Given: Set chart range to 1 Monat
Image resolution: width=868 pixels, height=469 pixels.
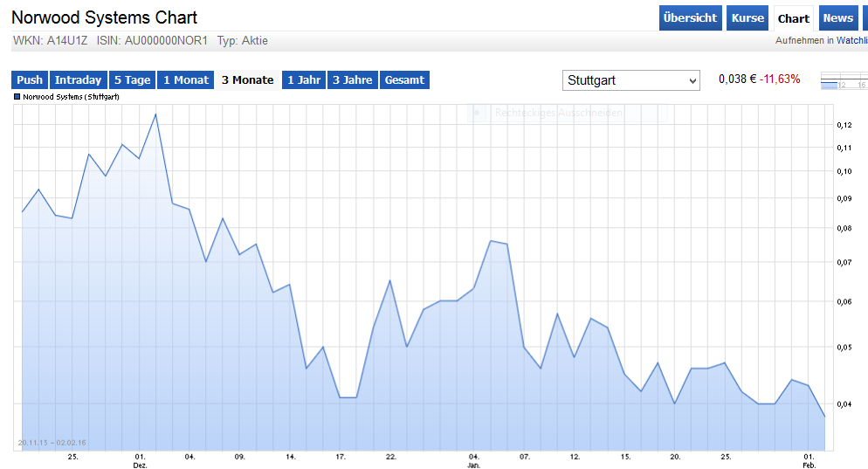Looking at the screenshot, I should 185,80.
